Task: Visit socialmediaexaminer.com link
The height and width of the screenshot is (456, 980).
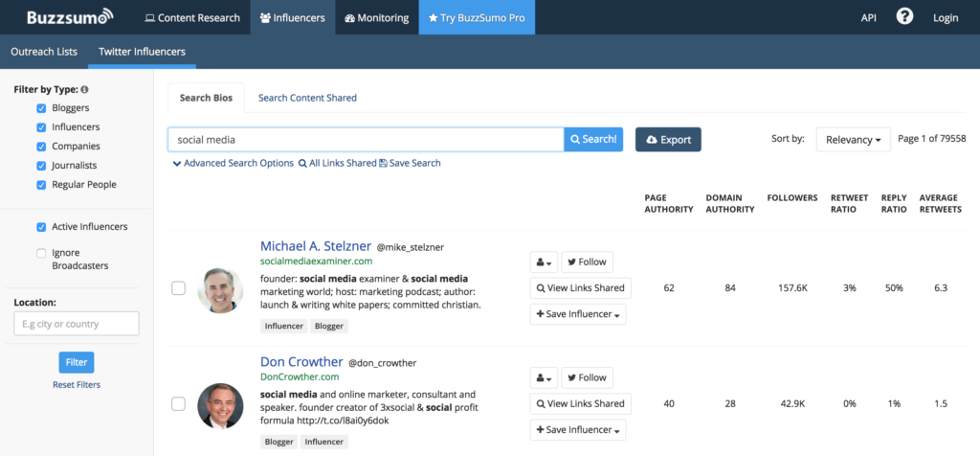Action: point(316,261)
